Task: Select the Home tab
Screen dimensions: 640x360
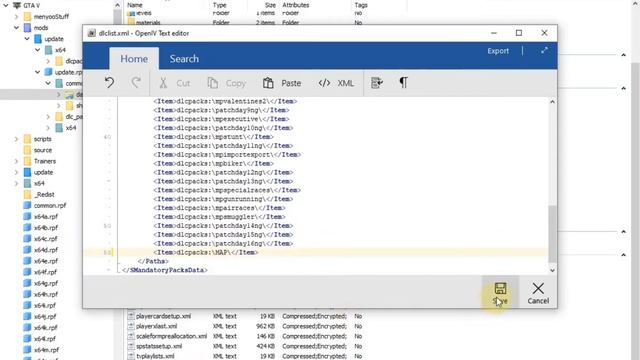Action: coord(134,59)
